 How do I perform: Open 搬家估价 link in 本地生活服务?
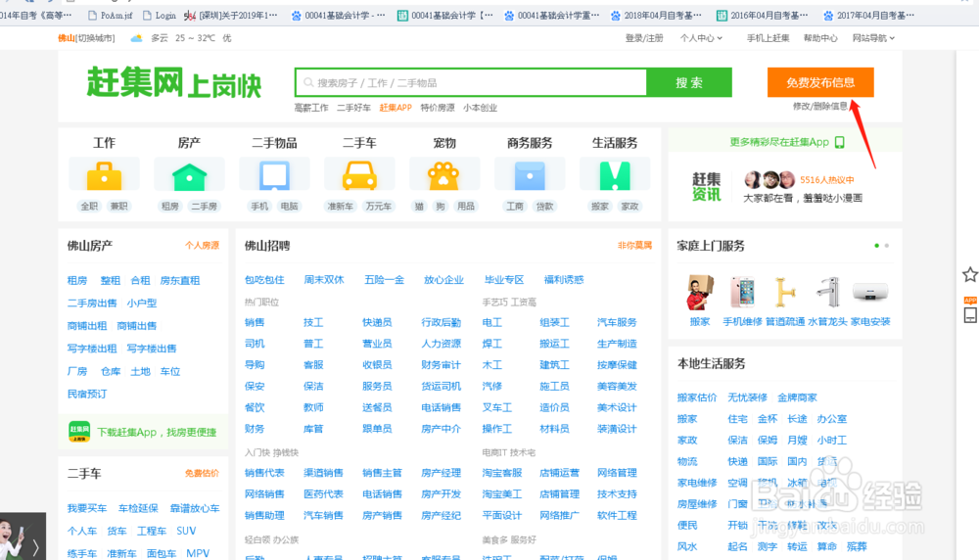tap(697, 397)
